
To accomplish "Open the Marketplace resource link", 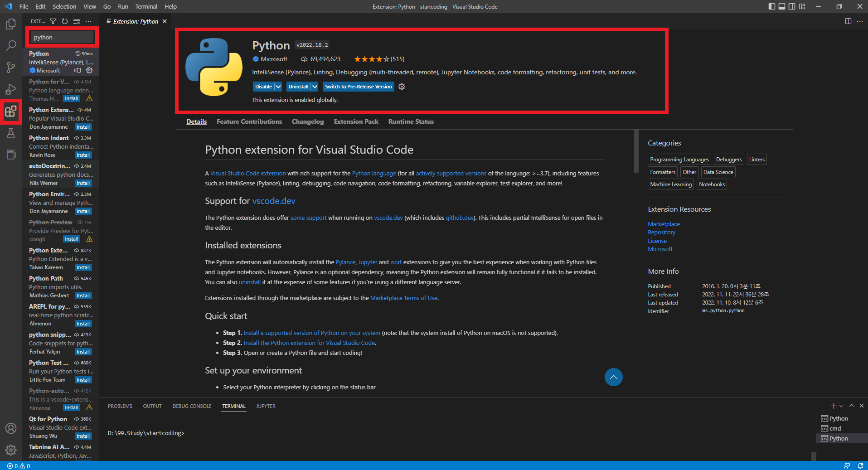I will [664, 224].
